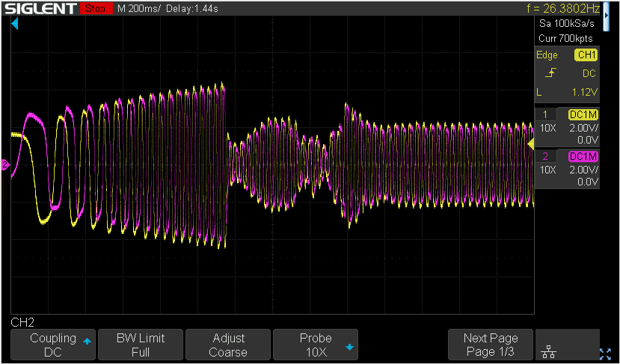
Task: Click the blue scrollbar at top right
Action: tap(606, 16)
